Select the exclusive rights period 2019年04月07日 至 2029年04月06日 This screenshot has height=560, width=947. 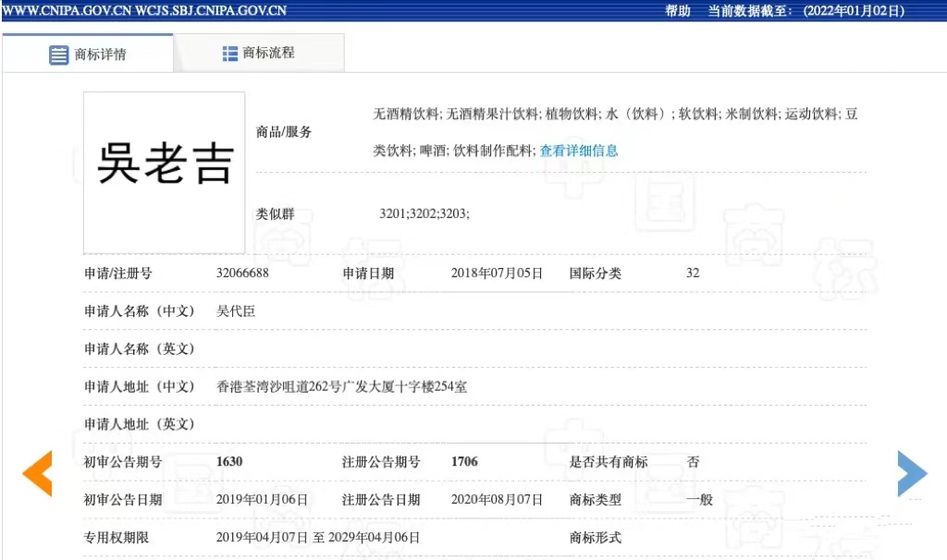click(x=318, y=537)
